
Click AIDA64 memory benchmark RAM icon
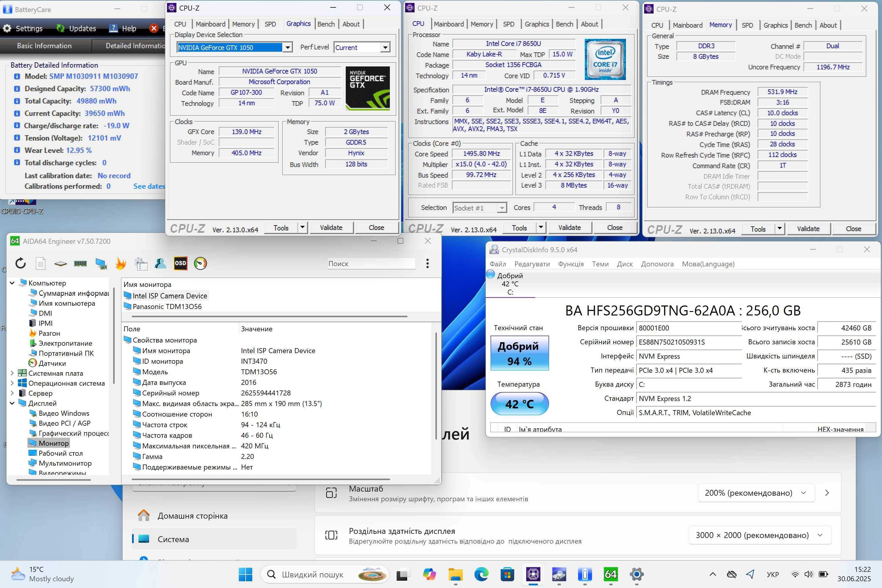(80, 263)
